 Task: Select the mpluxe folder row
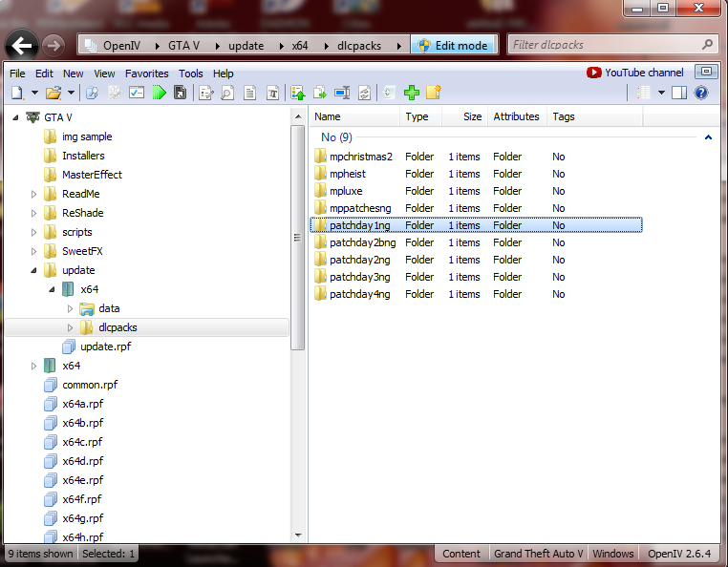coord(476,191)
